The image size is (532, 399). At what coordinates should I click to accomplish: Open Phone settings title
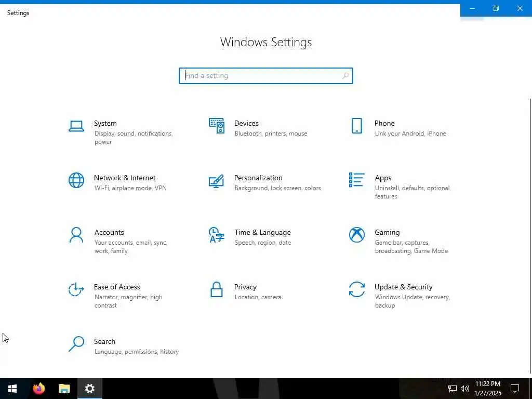pos(384,123)
